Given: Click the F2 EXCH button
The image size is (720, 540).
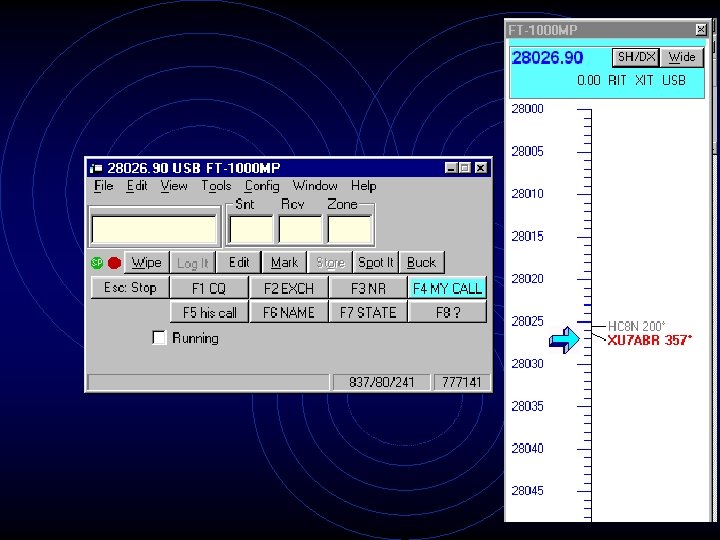Looking at the screenshot, I should point(289,288).
